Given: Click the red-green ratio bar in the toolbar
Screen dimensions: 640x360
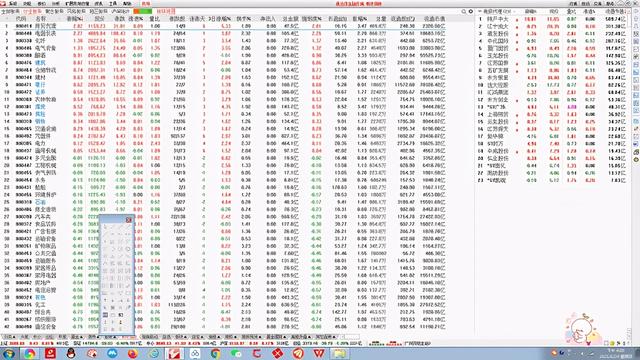Looking at the screenshot, I should tap(142, 11).
